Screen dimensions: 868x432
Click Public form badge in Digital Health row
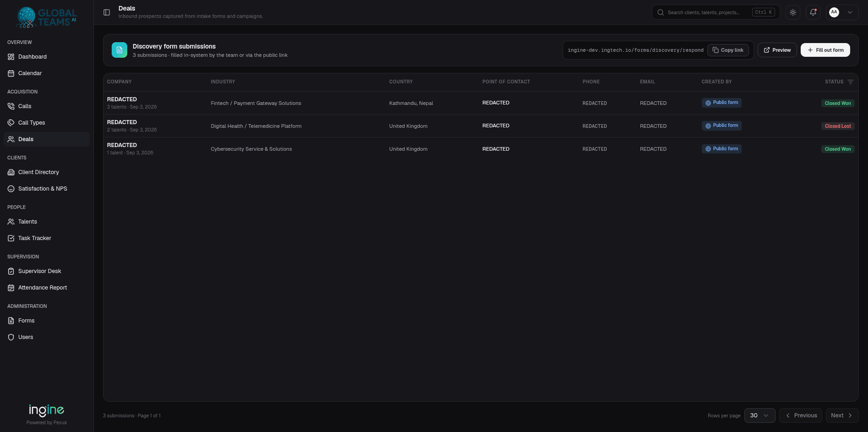pyautogui.click(x=722, y=126)
